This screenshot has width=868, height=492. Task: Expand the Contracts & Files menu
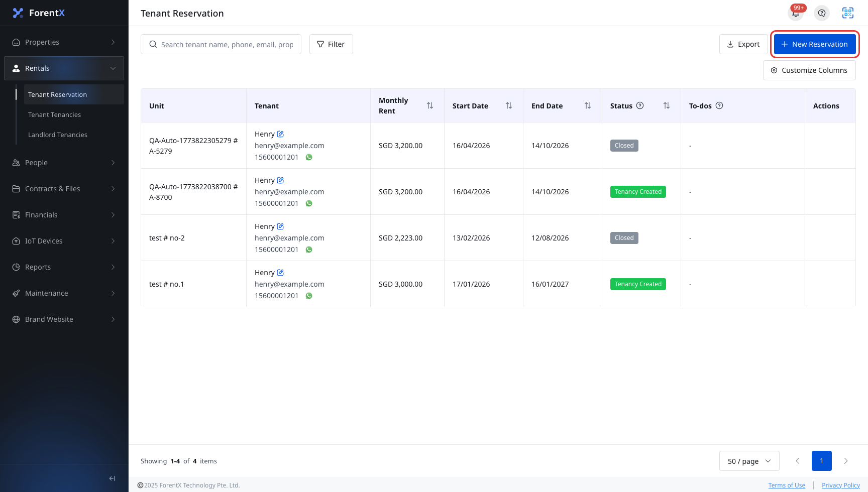pos(64,189)
